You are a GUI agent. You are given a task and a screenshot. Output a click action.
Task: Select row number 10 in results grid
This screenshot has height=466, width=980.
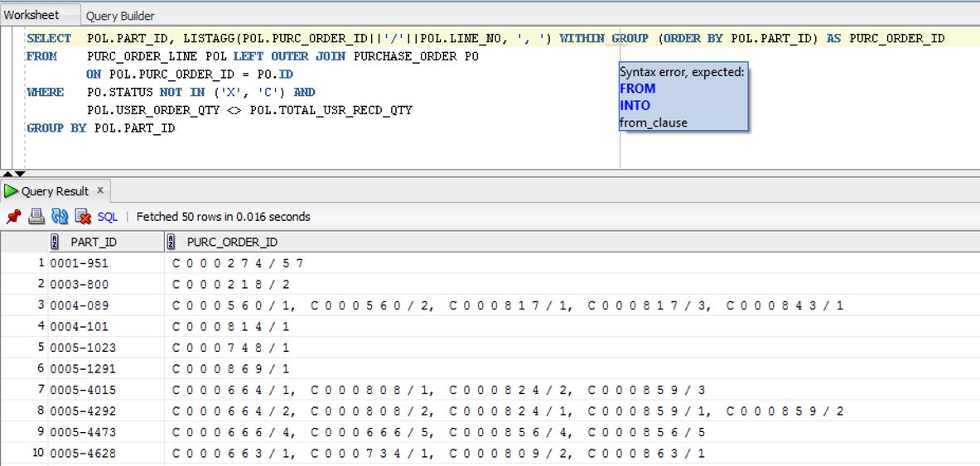(x=24, y=454)
